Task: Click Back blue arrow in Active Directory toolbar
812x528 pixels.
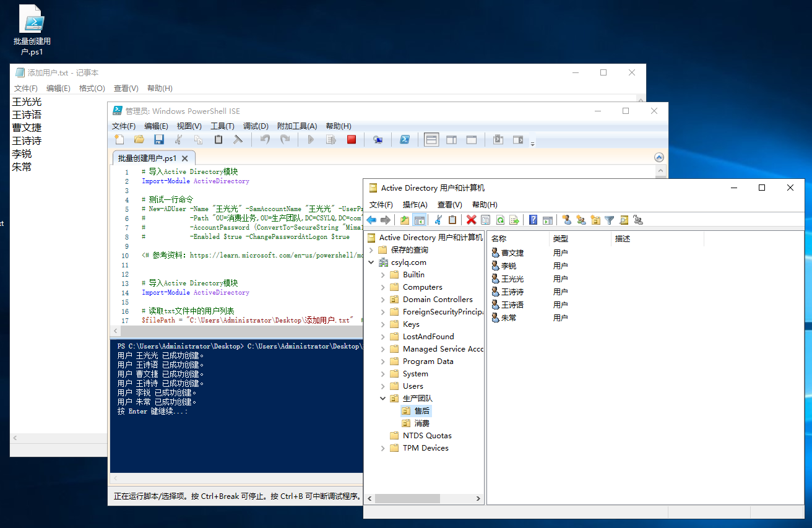Action: pyautogui.click(x=371, y=220)
